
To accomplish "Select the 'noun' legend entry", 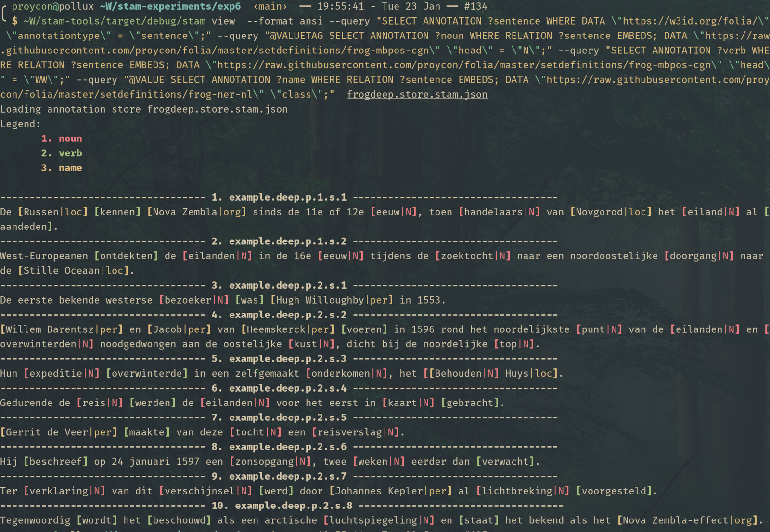I will click(x=70, y=139).
